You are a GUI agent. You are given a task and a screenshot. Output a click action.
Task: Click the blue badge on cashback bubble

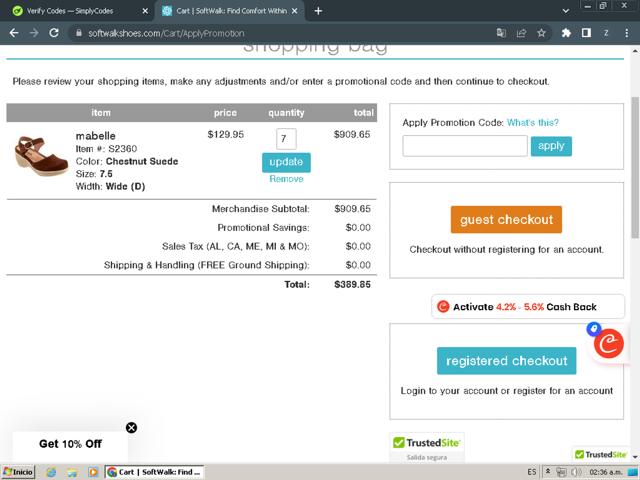594,329
